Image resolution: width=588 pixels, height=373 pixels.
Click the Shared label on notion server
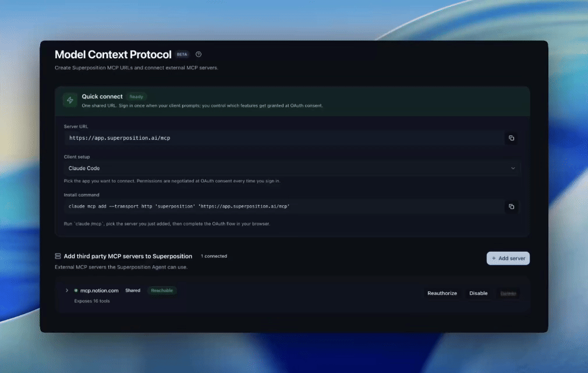[x=133, y=290]
